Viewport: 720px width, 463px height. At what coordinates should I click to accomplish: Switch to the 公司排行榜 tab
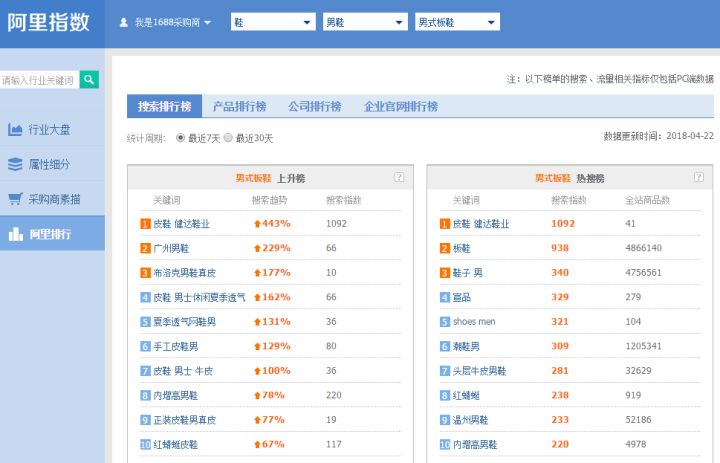314,106
